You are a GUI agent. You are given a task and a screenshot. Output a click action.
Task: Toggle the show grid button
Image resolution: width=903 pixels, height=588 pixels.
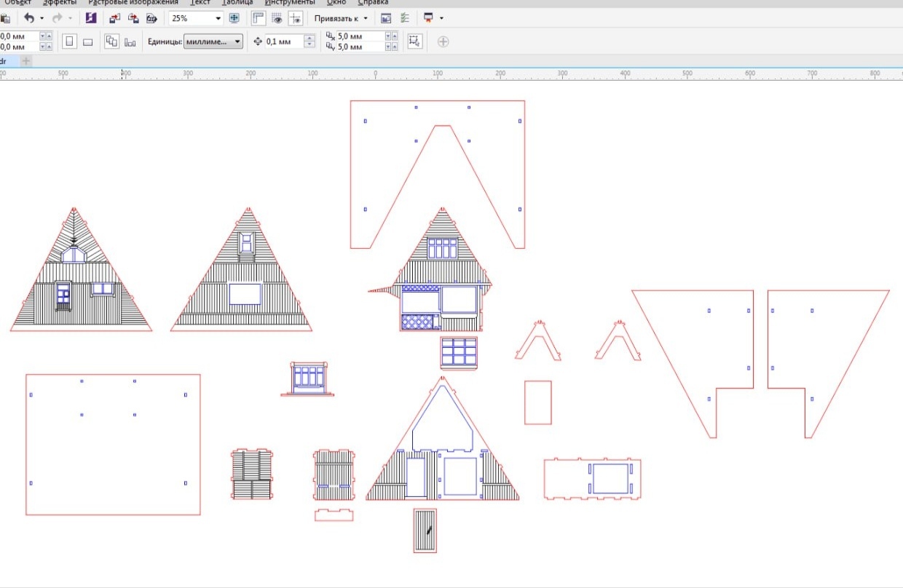tap(277, 18)
